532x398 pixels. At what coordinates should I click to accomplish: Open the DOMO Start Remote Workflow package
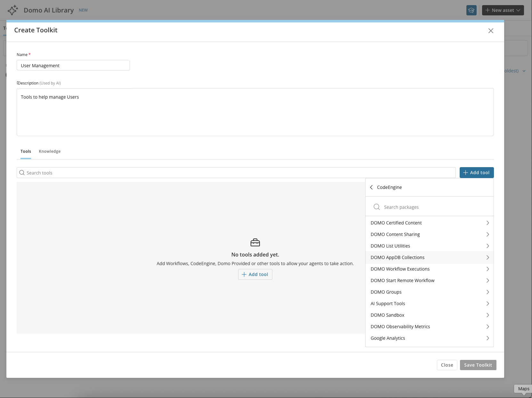(430, 280)
